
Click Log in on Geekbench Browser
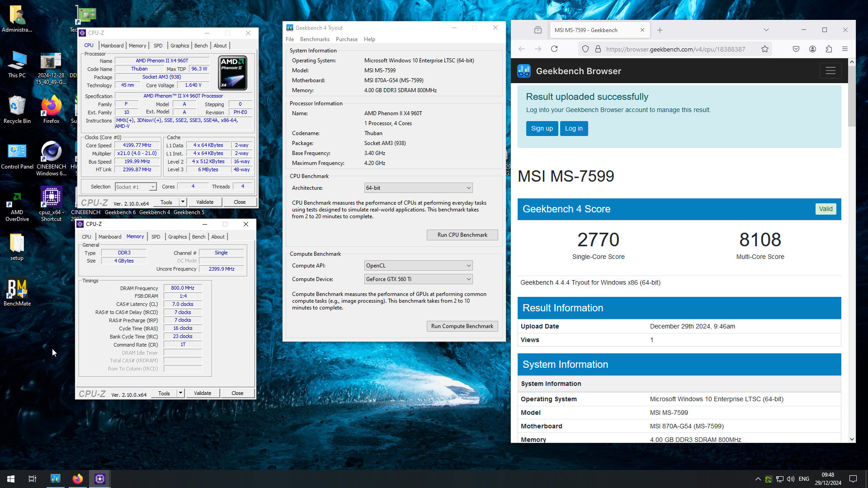(574, 128)
